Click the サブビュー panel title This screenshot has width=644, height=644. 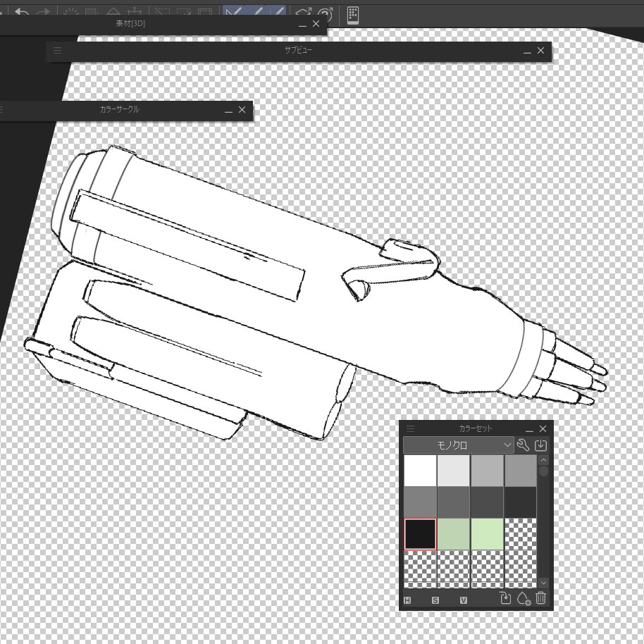tap(298, 50)
